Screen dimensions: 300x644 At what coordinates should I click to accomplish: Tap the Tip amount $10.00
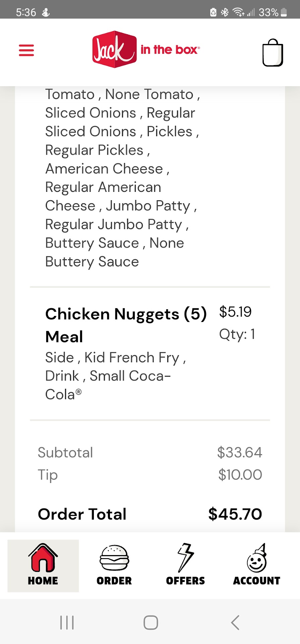[240, 475]
